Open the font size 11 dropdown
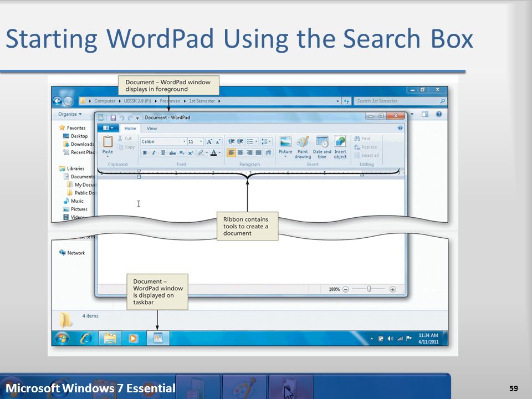 click(x=201, y=141)
